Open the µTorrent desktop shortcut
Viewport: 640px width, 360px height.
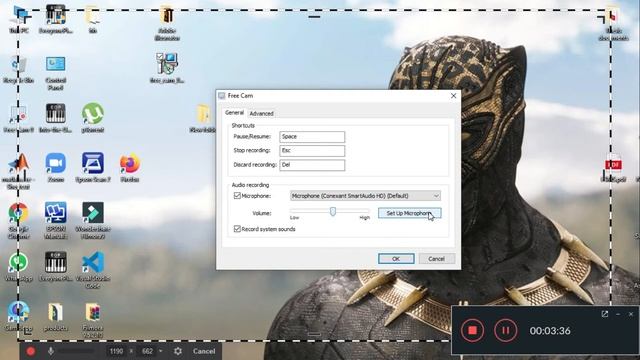[93, 118]
